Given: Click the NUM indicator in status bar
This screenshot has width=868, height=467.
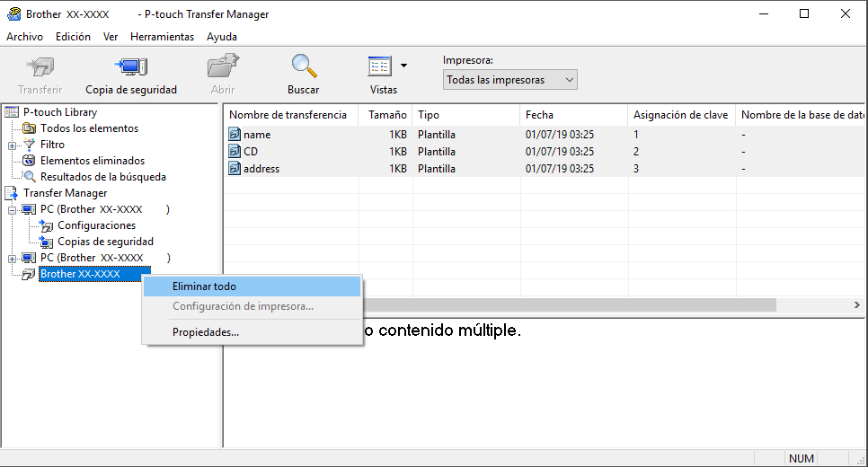Looking at the screenshot, I should pos(801,458).
